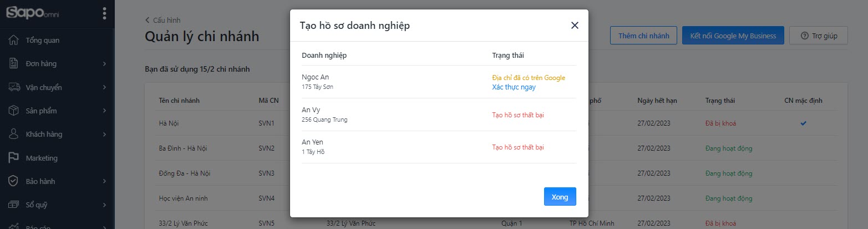The height and width of the screenshot is (229, 868).
Task: Click the 175 Tây Sơn address
Action: [318, 87]
